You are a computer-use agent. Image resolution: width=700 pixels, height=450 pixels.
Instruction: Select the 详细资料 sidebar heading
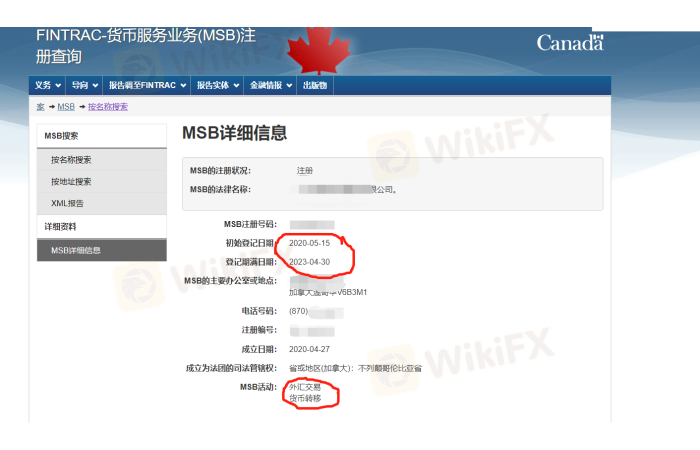tap(102, 227)
